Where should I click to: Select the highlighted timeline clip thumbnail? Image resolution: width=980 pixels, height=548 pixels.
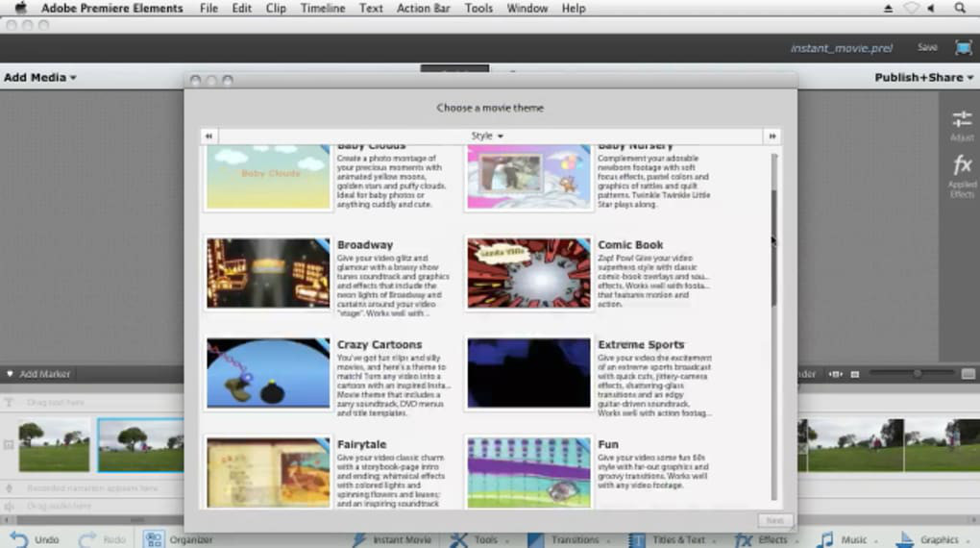tap(140, 445)
